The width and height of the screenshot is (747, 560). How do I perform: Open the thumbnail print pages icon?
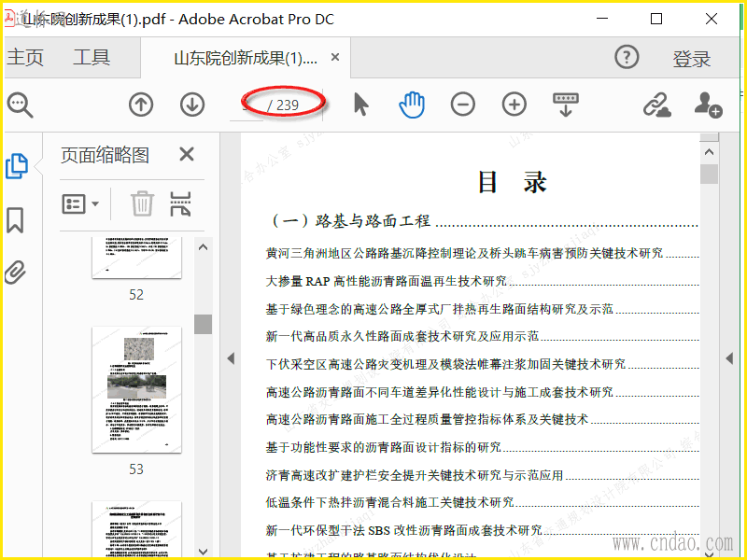180,203
